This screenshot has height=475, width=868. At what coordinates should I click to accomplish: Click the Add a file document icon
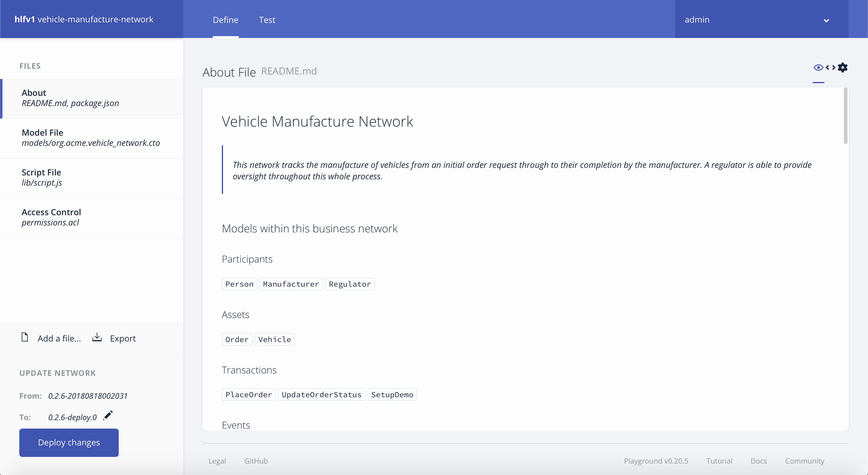point(25,337)
